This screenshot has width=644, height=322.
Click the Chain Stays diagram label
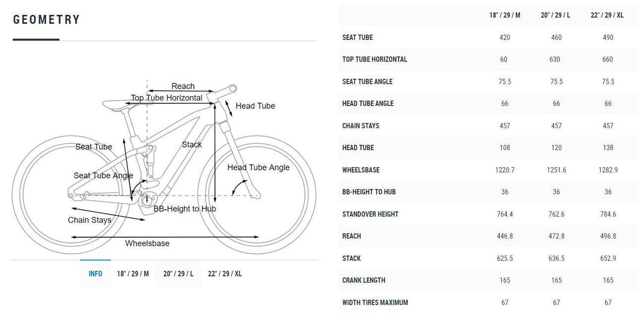(90, 220)
